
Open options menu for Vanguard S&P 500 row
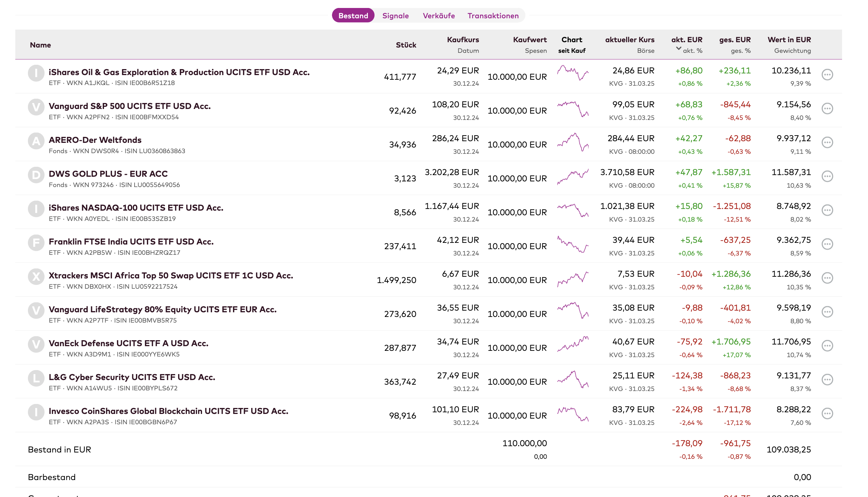827,109
